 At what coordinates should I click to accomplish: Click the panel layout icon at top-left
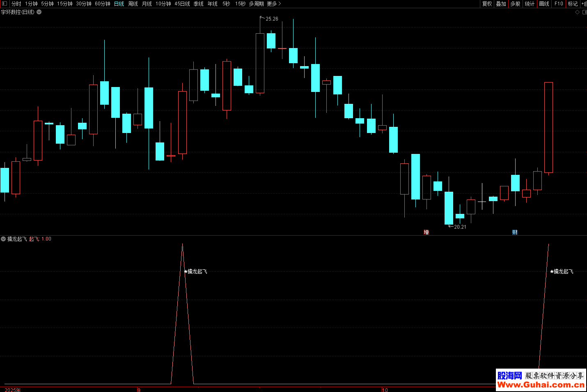tap(5, 4)
